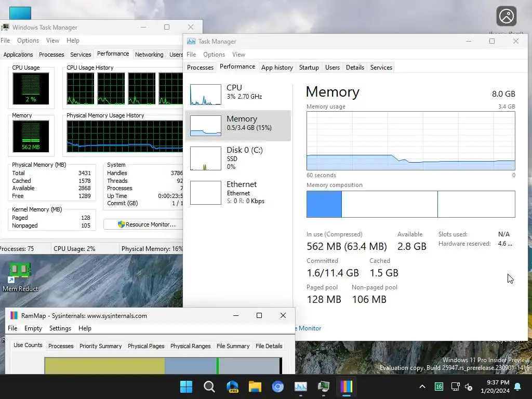Image resolution: width=532 pixels, height=399 pixels.
Task: Click the '1.6/11.4 GB' committed value
Action: click(332, 273)
